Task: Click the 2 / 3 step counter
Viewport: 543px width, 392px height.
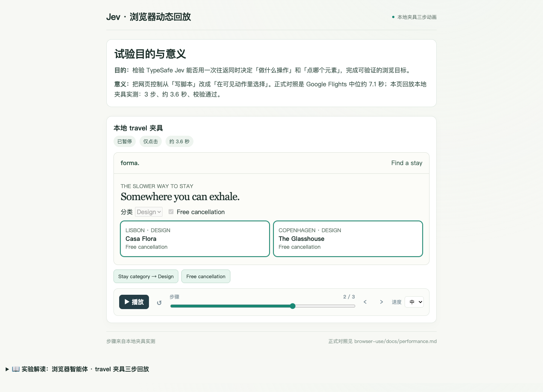Action: (349, 297)
